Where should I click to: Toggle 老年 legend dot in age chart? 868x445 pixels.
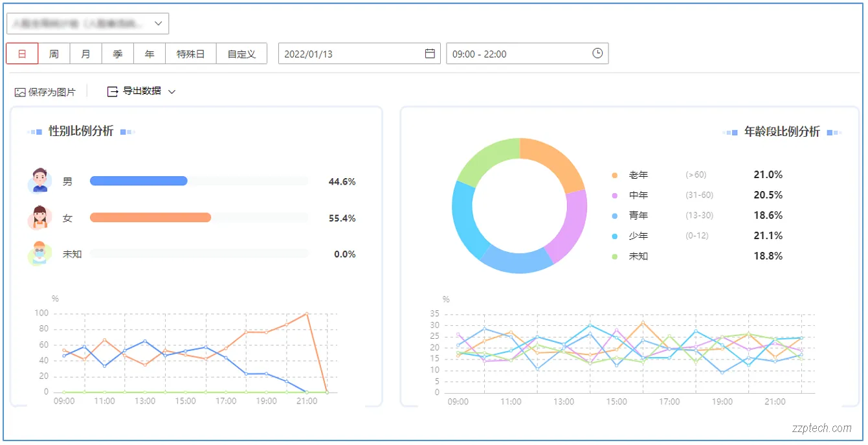tap(614, 176)
